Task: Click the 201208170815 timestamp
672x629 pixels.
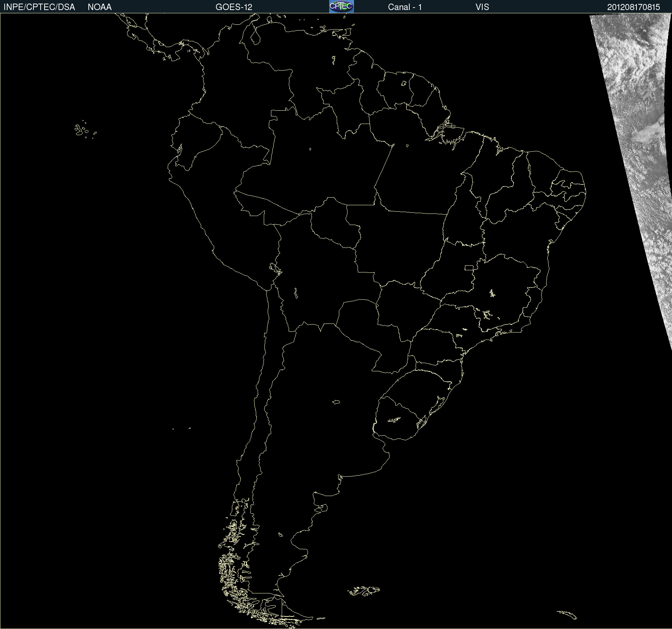Action: click(634, 7)
